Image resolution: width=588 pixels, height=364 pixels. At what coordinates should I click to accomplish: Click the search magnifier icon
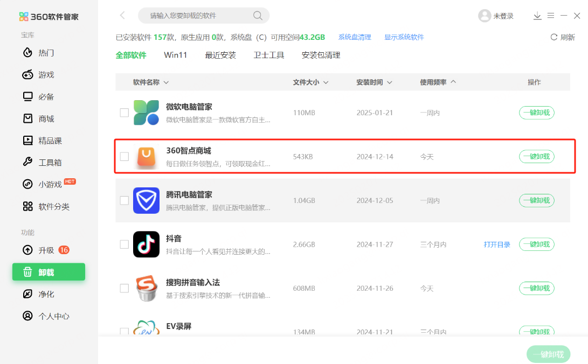[x=258, y=16]
